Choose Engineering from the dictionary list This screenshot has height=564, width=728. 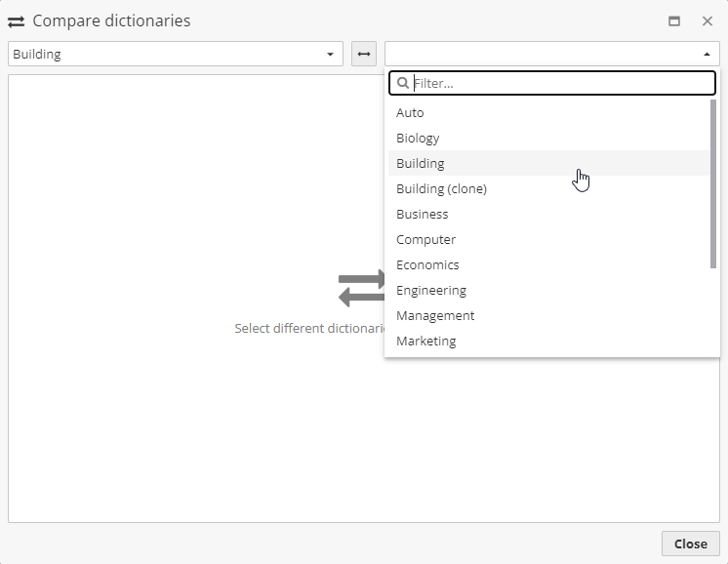click(431, 291)
